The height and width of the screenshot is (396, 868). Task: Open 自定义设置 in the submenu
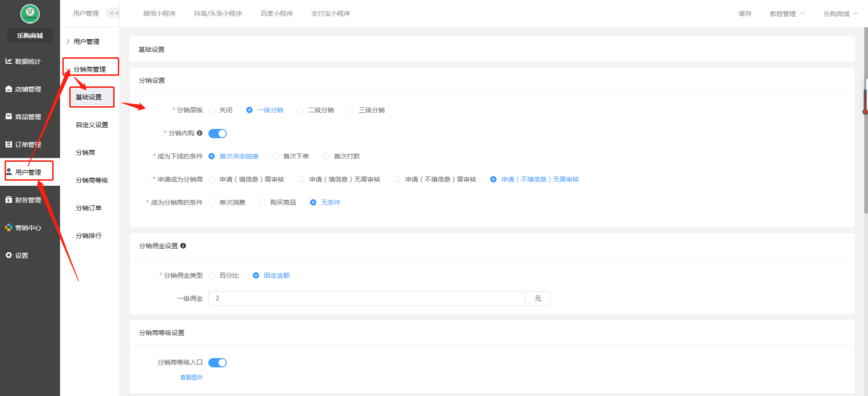92,125
